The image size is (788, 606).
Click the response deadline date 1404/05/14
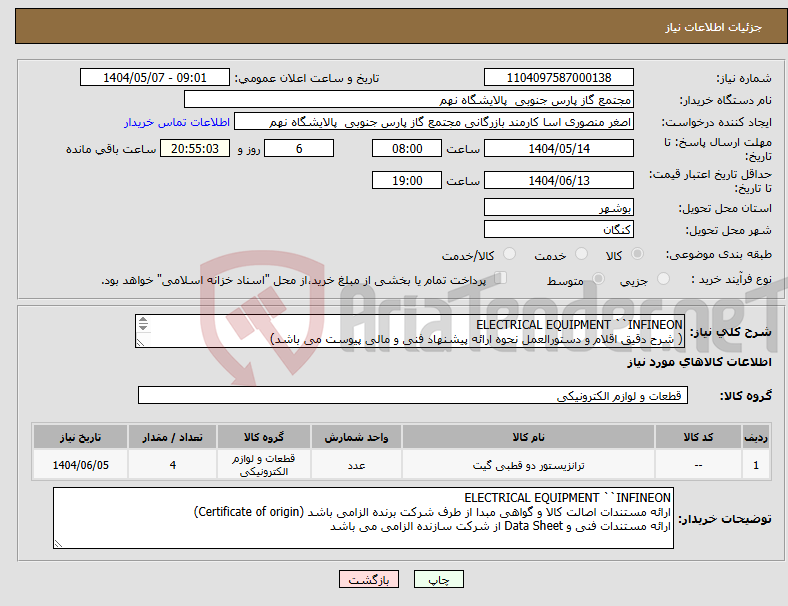click(x=558, y=149)
